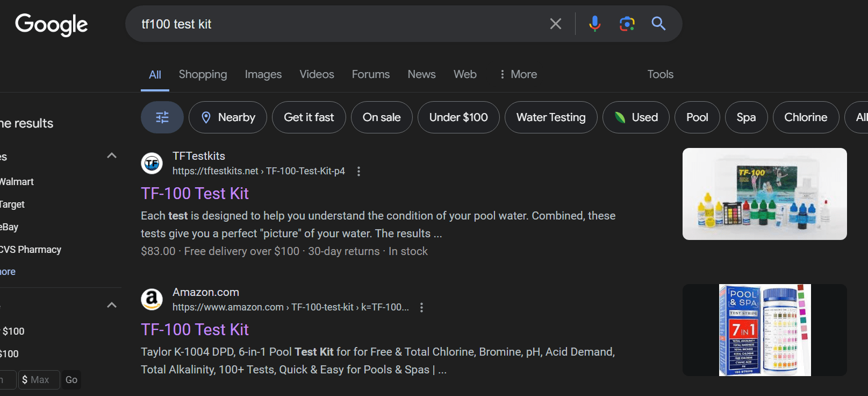Apply the Nearby filter chip
Screen dimensions: 868x396
point(228,117)
